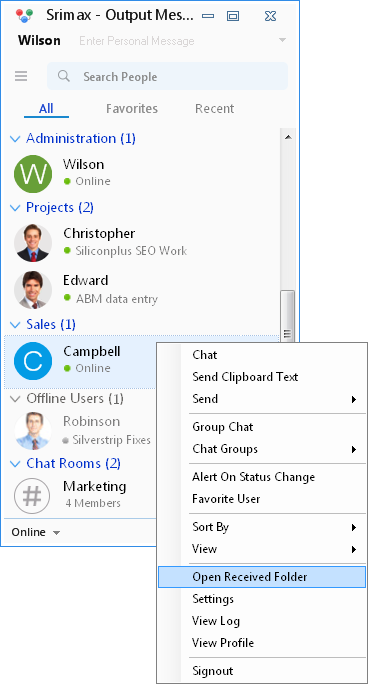Click Robinson's profile photo
Viewport: 368px width, 684px height.
coord(33,431)
